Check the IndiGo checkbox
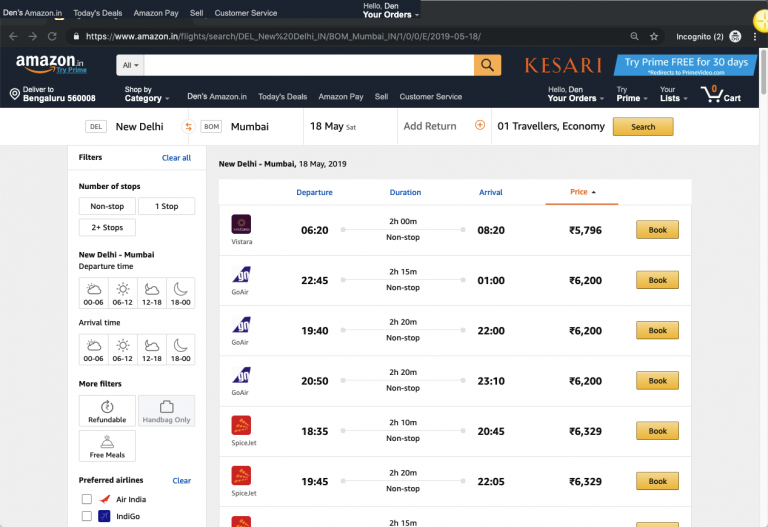Screen dimensions: 768x527 click(87, 516)
